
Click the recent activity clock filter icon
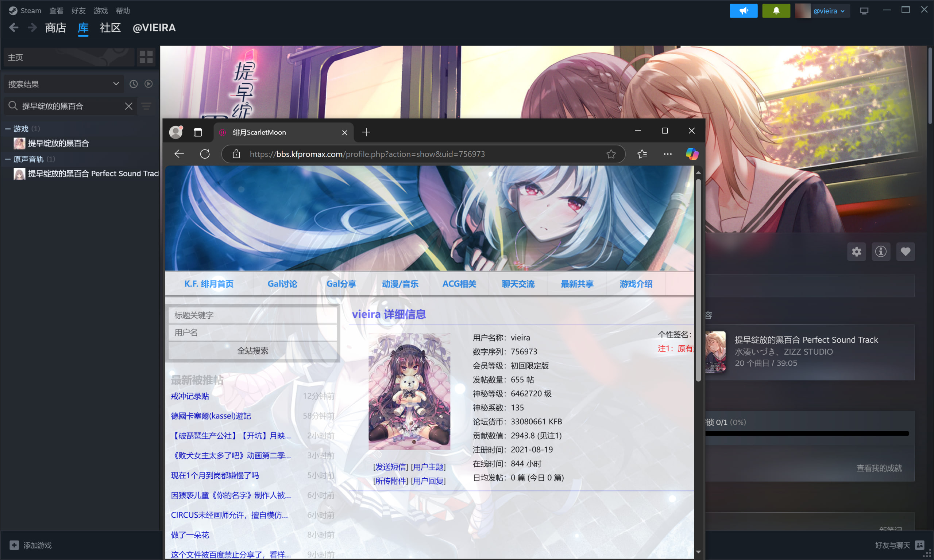(x=134, y=84)
